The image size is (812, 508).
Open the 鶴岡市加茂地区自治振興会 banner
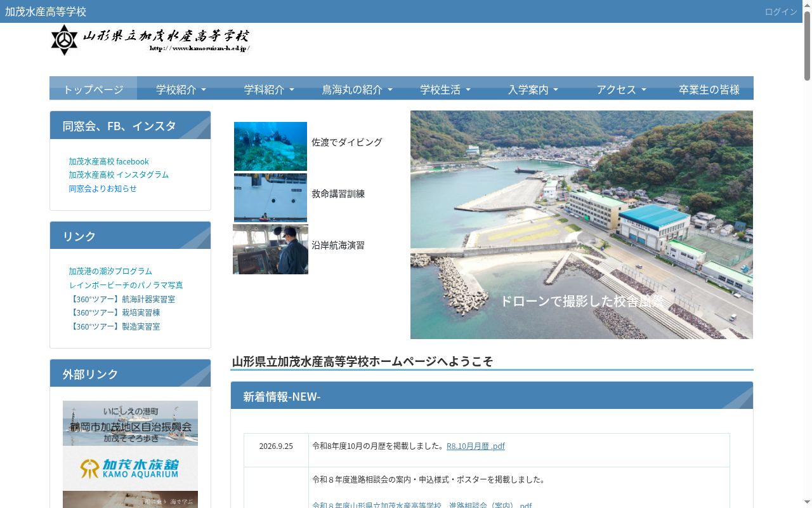pyautogui.click(x=130, y=423)
